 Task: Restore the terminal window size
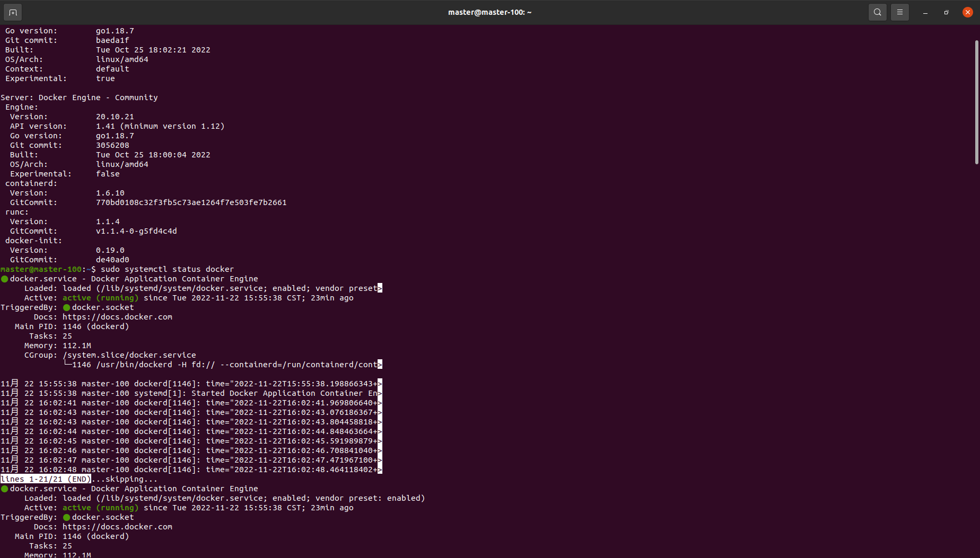pyautogui.click(x=947, y=12)
